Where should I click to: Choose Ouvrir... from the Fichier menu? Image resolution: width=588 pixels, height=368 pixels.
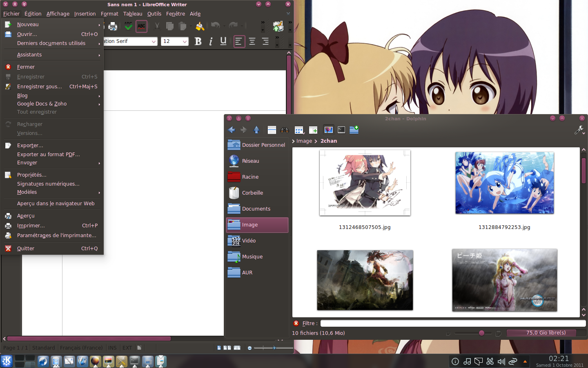click(53, 34)
